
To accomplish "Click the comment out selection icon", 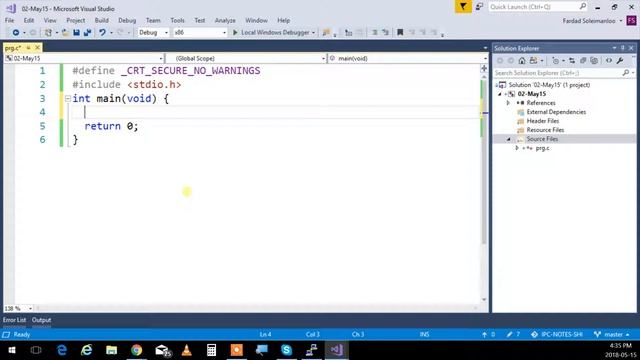I will [x=374, y=32].
